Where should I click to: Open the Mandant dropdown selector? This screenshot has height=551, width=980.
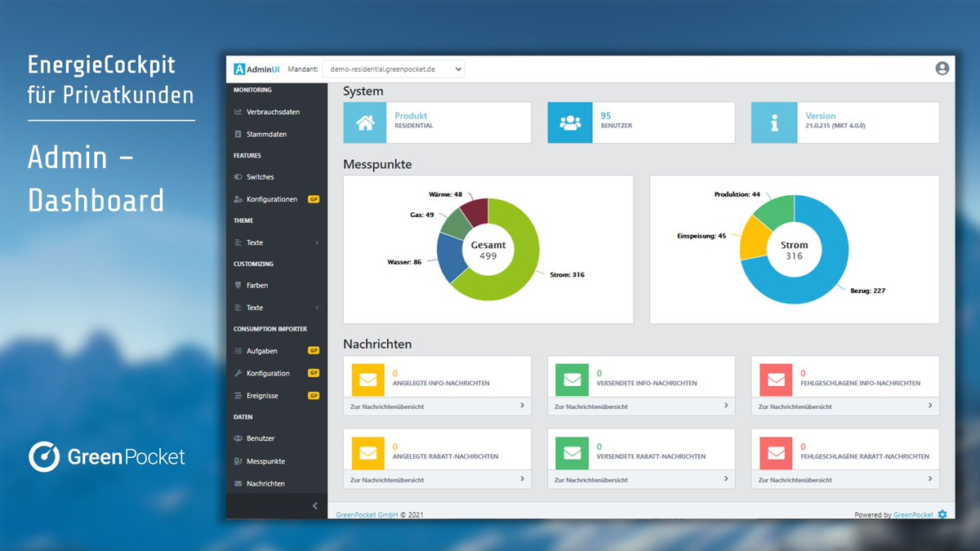click(394, 69)
